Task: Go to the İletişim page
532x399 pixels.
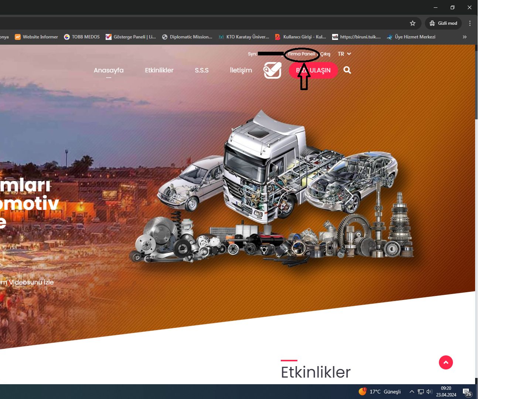Action: [x=241, y=70]
